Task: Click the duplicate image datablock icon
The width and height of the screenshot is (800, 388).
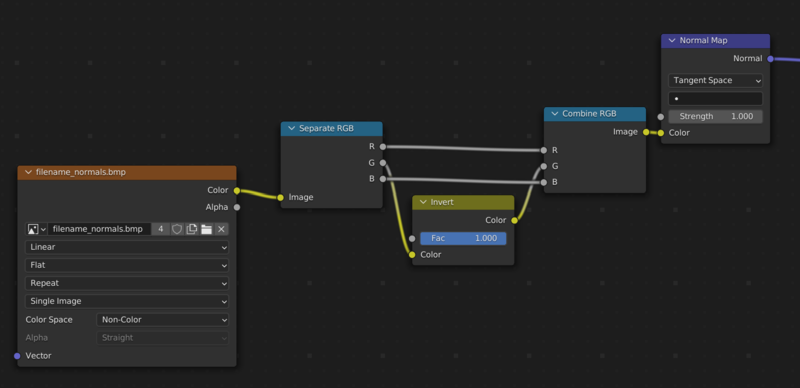Action: [192, 229]
